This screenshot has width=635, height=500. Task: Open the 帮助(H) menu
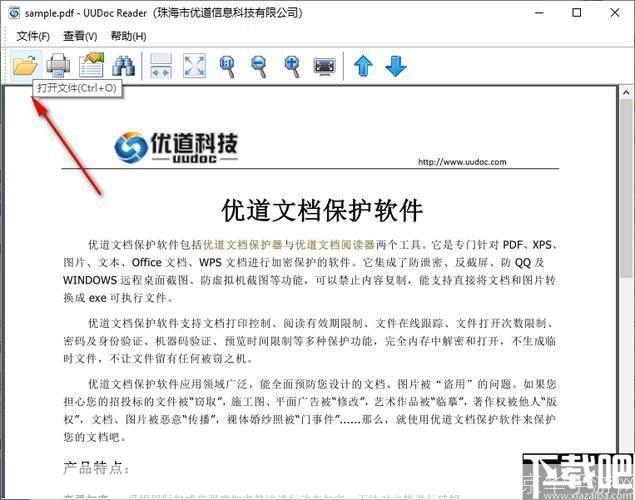[128, 36]
